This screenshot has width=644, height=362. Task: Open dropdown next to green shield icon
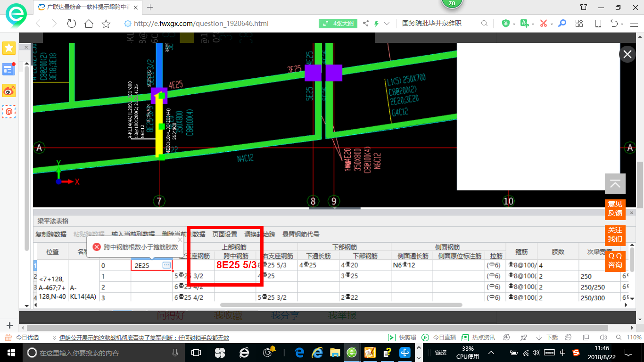(513, 24)
